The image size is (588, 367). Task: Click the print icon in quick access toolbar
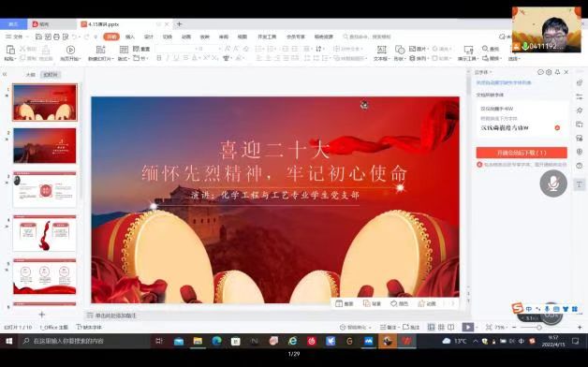tap(56, 37)
